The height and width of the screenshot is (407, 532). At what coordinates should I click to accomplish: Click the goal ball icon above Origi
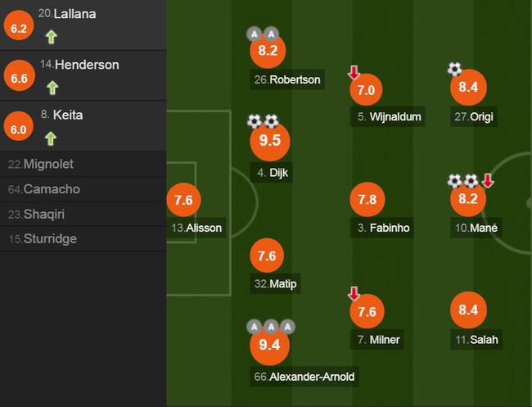pyautogui.click(x=454, y=69)
